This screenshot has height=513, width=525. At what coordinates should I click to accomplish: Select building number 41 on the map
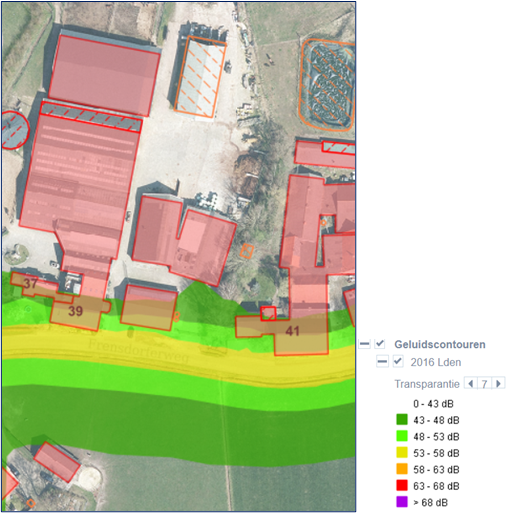click(292, 331)
